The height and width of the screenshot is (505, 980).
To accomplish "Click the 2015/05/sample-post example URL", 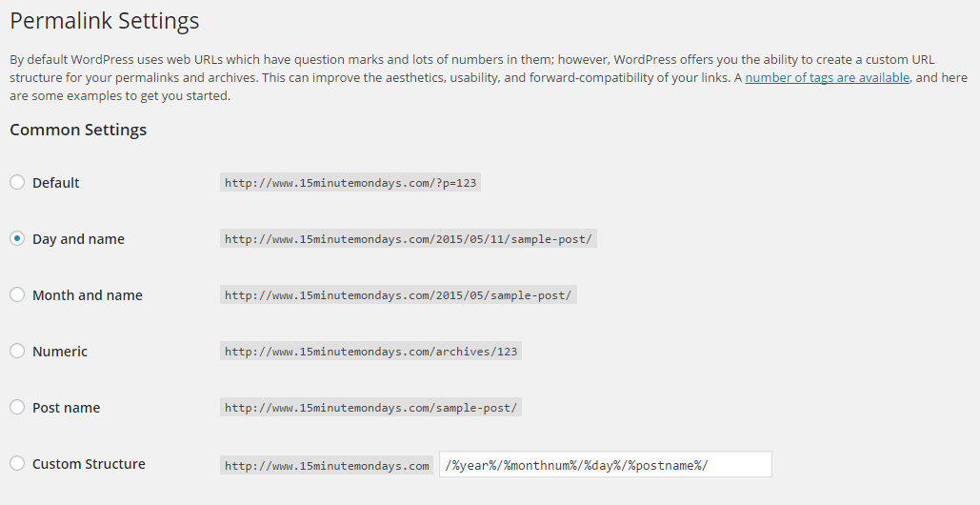I will pos(398,295).
